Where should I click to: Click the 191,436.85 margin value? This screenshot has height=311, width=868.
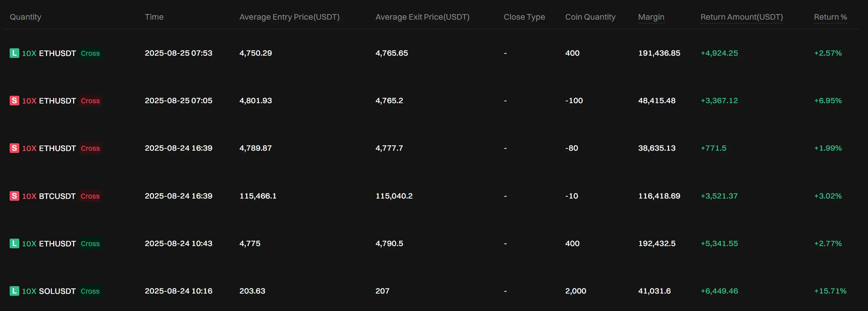(659, 53)
